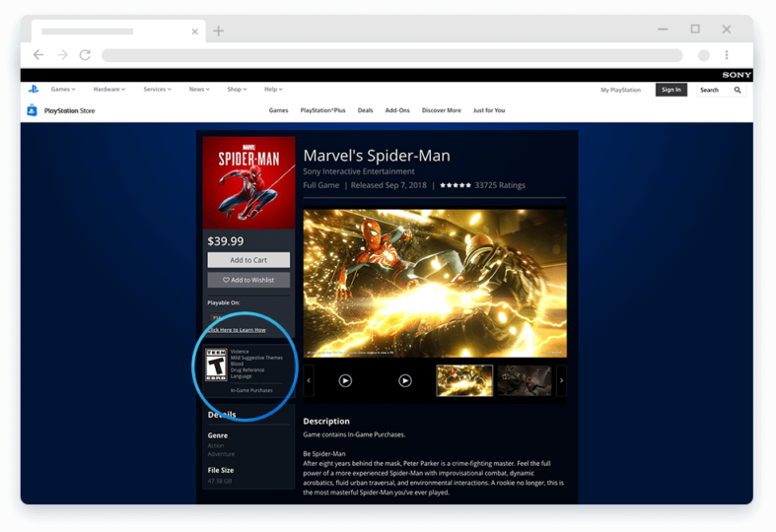The height and width of the screenshot is (532, 776).
Task: Open the store Games tab
Action: [x=278, y=110]
